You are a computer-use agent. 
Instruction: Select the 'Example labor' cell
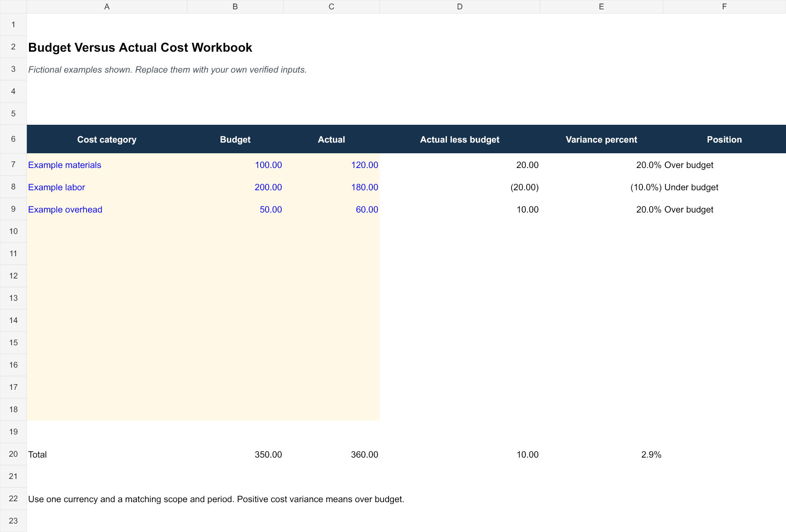(x=107, y=187)
